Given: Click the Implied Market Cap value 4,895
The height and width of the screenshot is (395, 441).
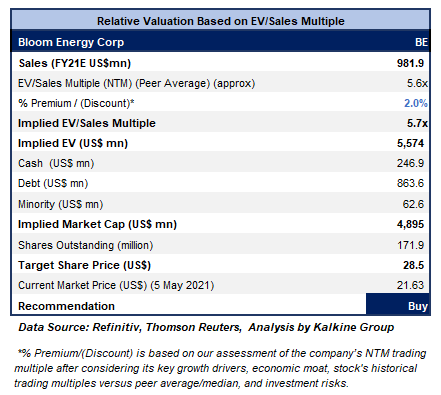Looking at the screenshot, I should pyautogui.click(x=410, y=224).
